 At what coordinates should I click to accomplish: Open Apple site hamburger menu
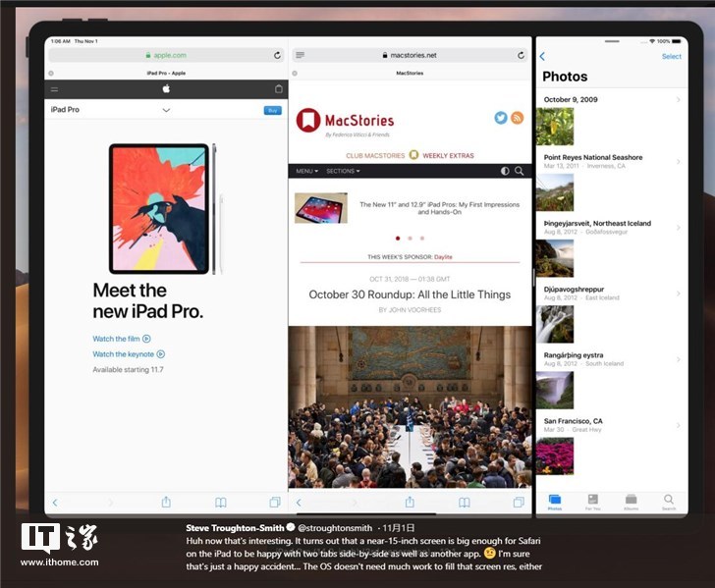click(55, 89)
